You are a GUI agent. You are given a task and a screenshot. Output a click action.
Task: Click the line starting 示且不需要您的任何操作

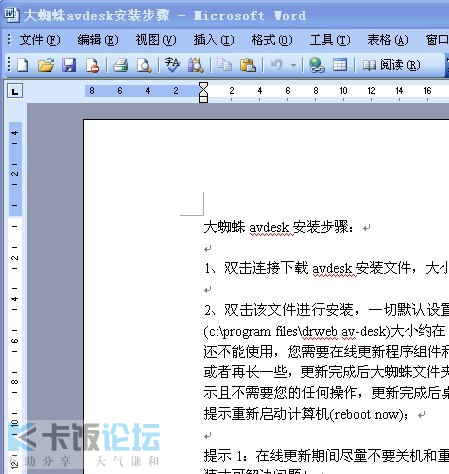tap(326, 393)
